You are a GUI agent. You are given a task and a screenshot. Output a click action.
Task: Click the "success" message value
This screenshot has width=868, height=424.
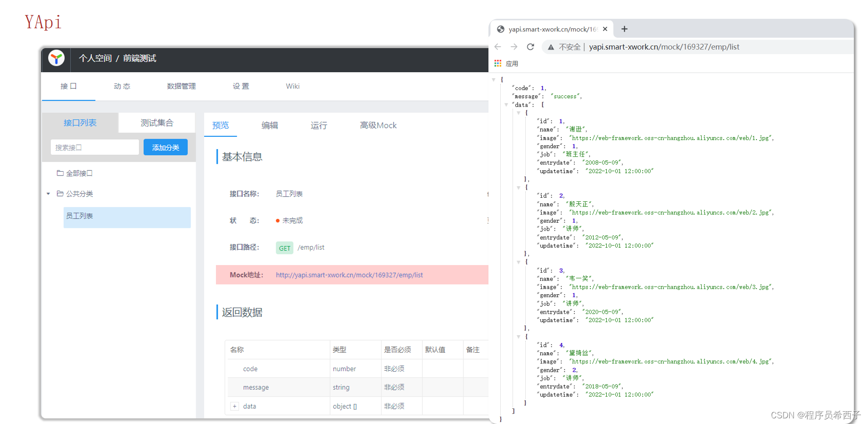tap(565, 96)
